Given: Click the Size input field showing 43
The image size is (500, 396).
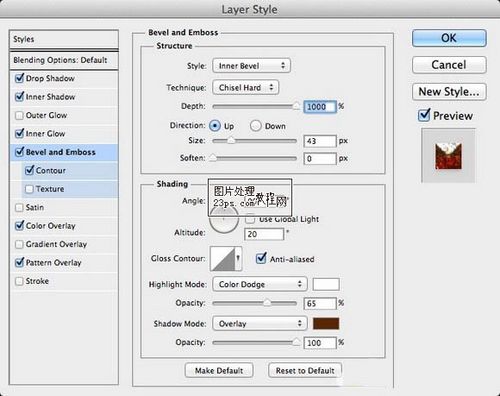Looking at the screenshot, I should point(320,141).
